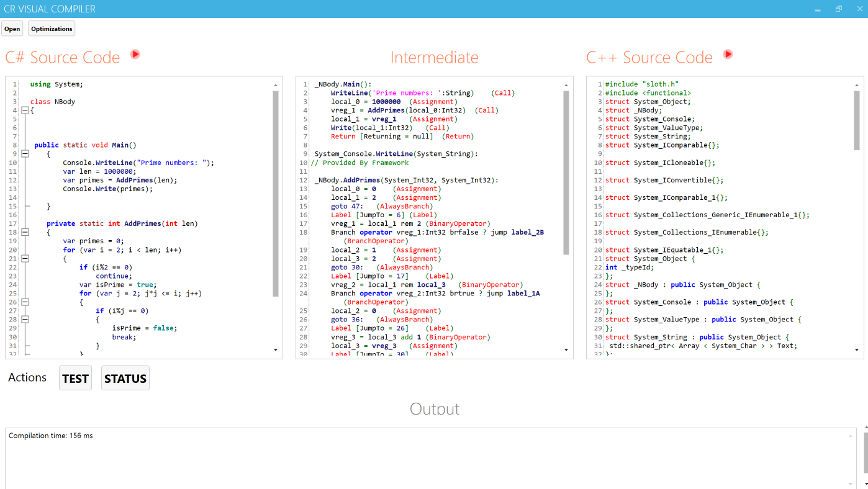The image size is (868, 489).
Task: Click the "// Provided By Framework" comment
Action: pyautogui.click(x=359, y=163)
